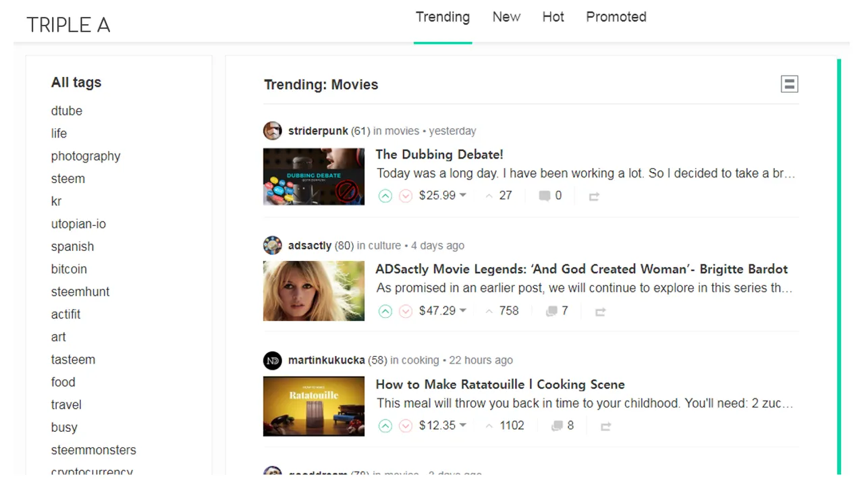Switch to the Trending tab
Viewport: 864px width, 504px height.
[443, 17]
